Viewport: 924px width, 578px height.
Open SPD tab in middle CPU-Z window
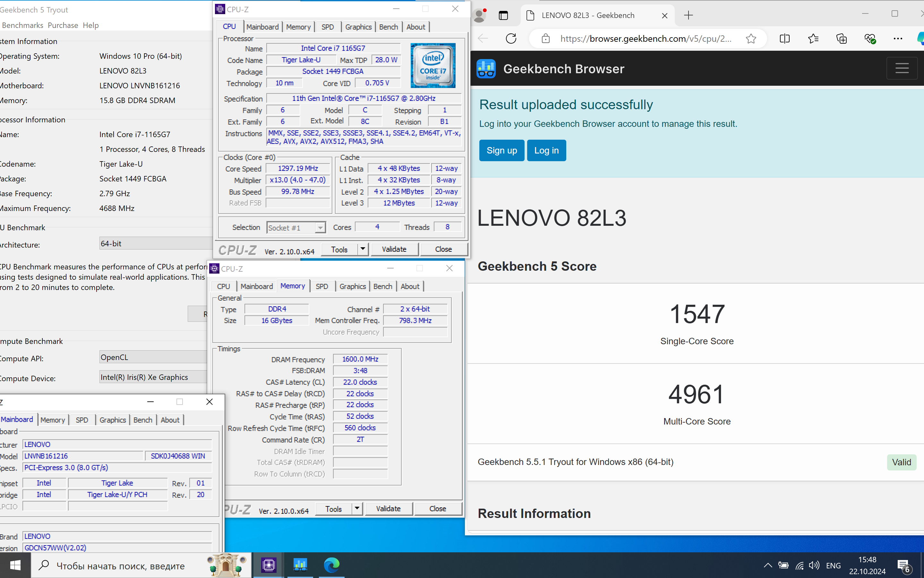coord(322,286)
